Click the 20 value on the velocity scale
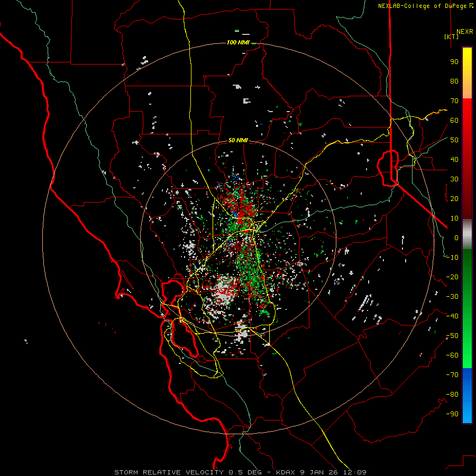This screenshot has width=476, height=476. click(x=454, y=199)
